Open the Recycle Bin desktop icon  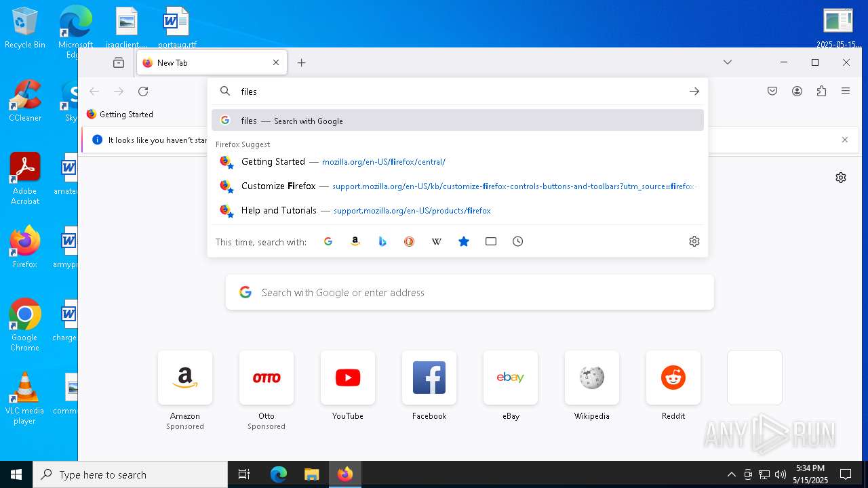point(25,28)
